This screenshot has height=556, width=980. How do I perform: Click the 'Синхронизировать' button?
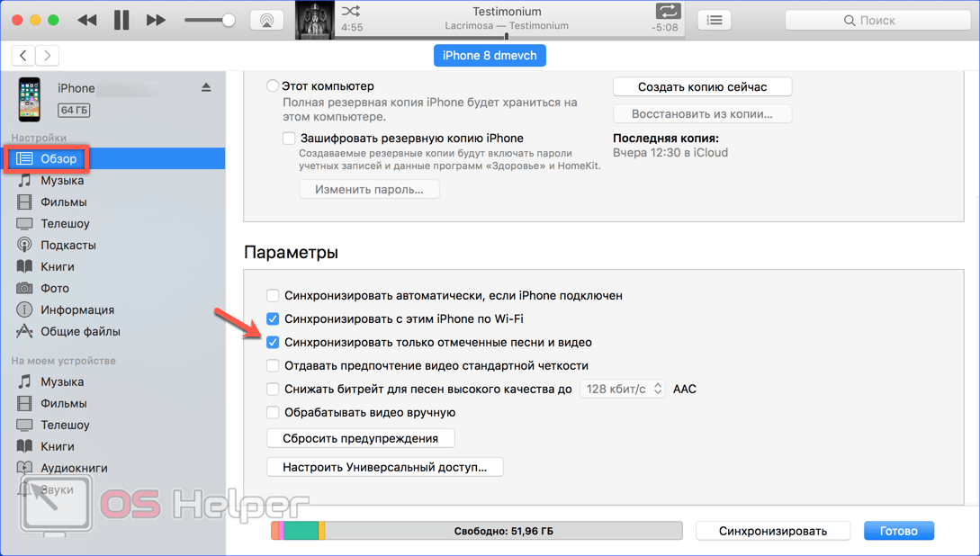773,531
